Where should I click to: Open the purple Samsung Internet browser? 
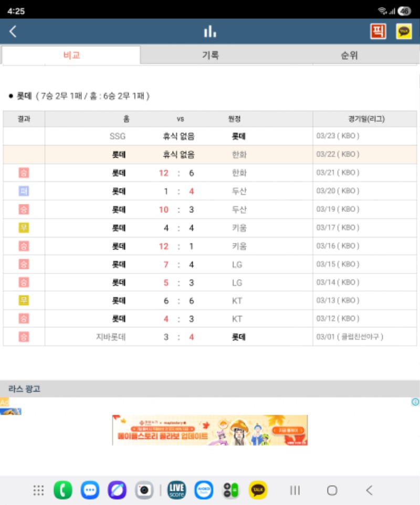(x=117, y=490)
